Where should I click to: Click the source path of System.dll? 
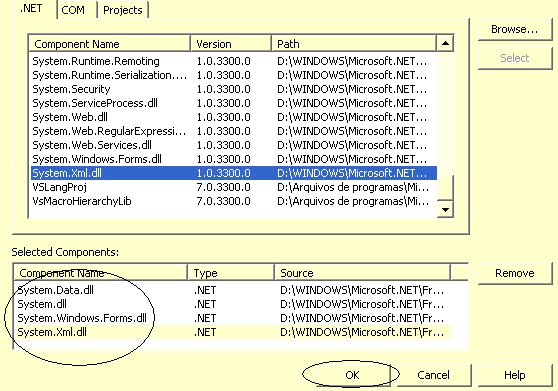362,304
